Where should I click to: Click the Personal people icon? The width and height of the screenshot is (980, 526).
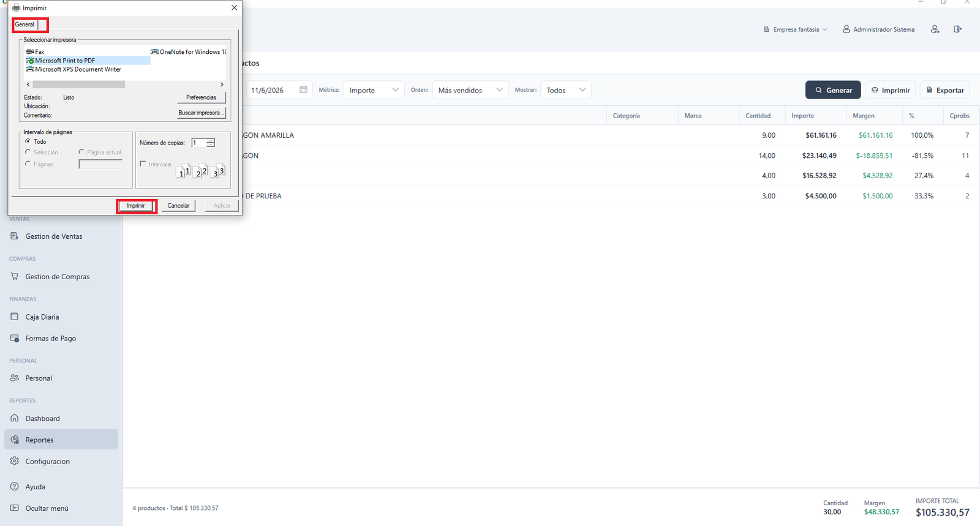click(x=15, y=378)
